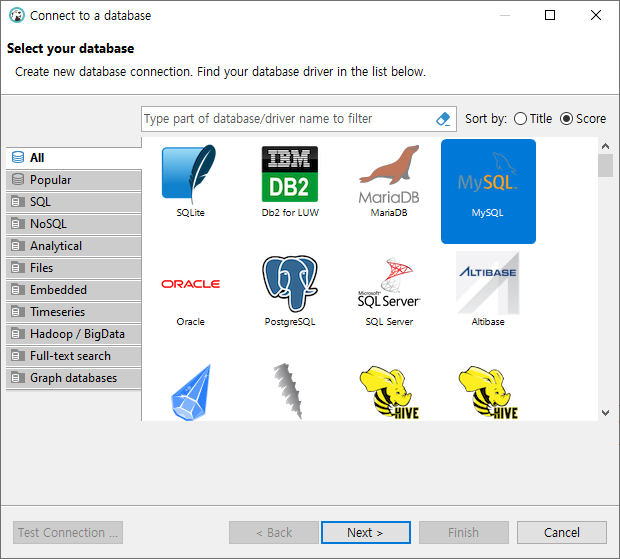Click the Next > button
This screenshot has height=559, width=620.
[x=365, y=533]
